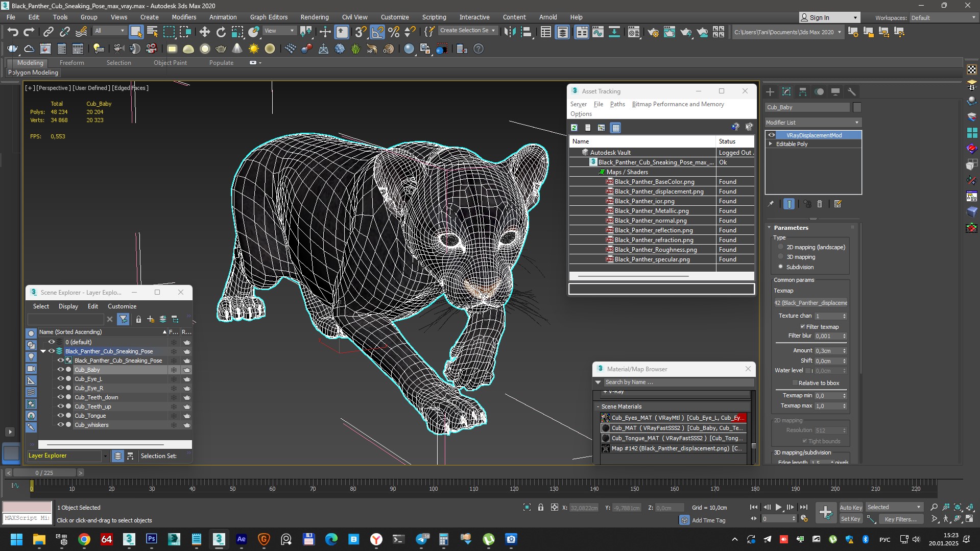
Task: Expand the Editable Poly modifier entry
Action: click(771, 144)
